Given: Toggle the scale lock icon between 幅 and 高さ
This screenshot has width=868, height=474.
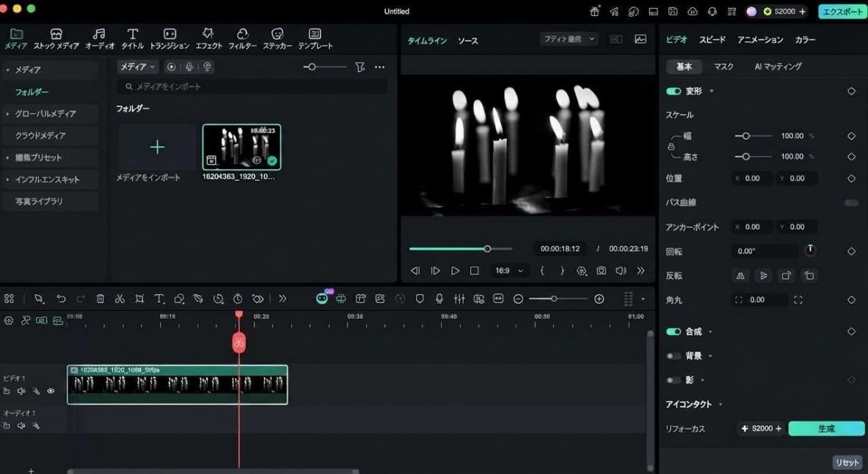Looking at the screenshot, I should tap(671, 146).
